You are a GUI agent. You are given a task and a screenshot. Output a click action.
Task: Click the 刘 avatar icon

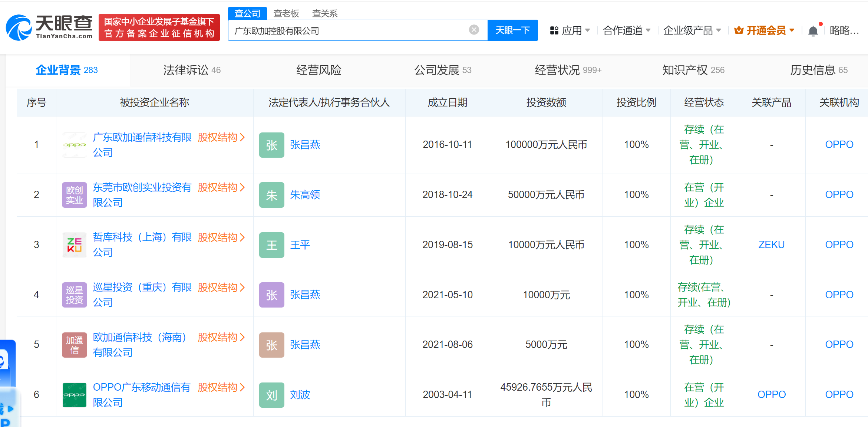[x=272, y=395]
